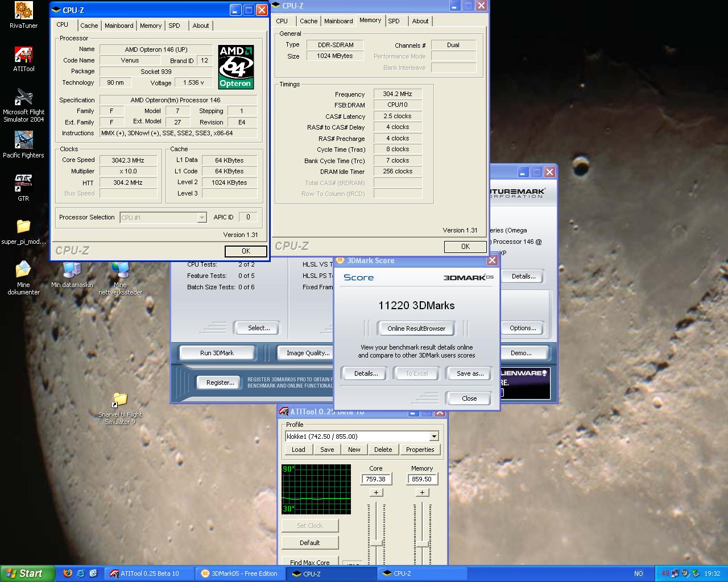Click Details... in 3DMark05 system panel
Image resolution: width=728 pixels, height=582 pixels.
click(523, 276)
